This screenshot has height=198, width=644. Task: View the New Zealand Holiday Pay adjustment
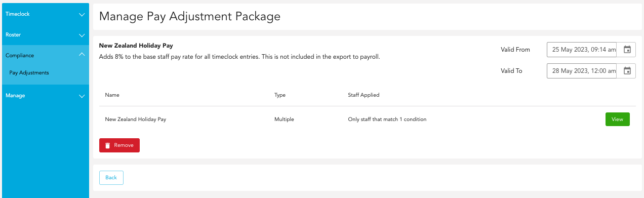(617, 119)
